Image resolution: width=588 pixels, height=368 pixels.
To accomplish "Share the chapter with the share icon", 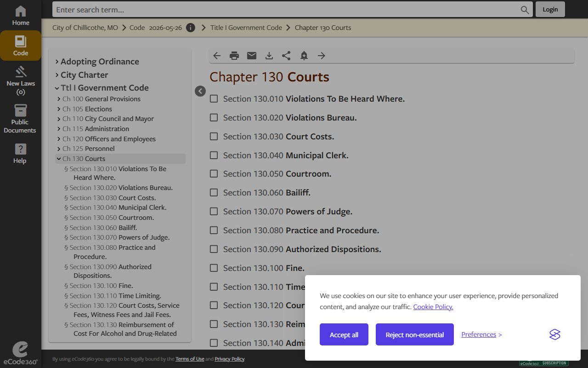I will (x=286, y=56).
